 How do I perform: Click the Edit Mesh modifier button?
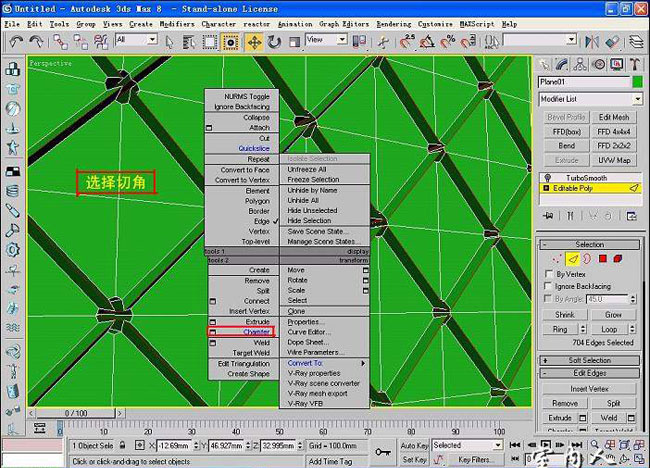614,117
